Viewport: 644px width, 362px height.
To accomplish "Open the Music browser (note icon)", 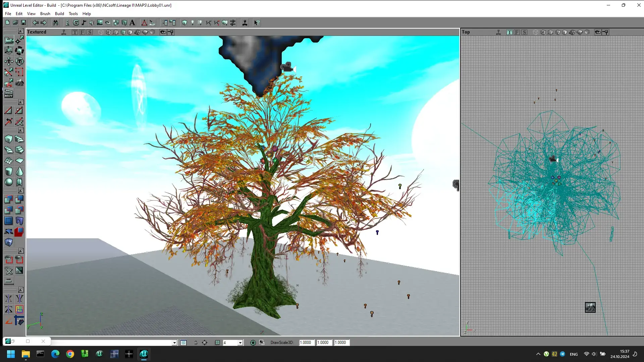I will (84, 22).
